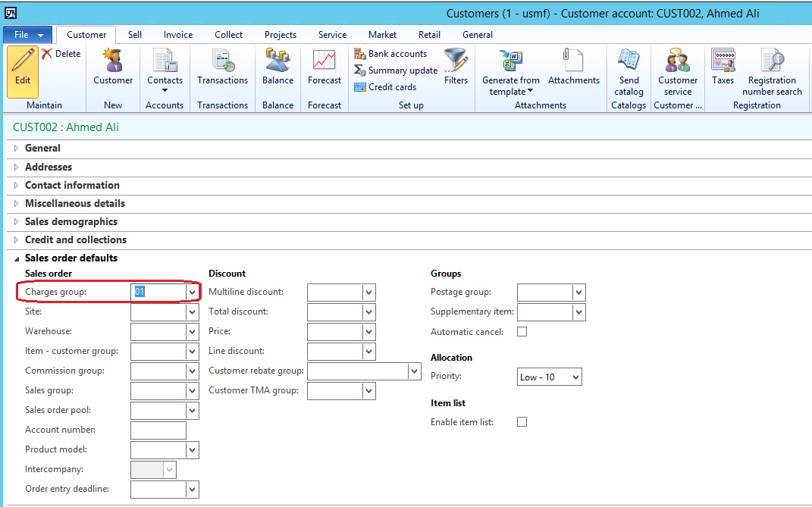The image size is (812, 507).
Task: Expand the Addresses section
Action: (48, 167)
